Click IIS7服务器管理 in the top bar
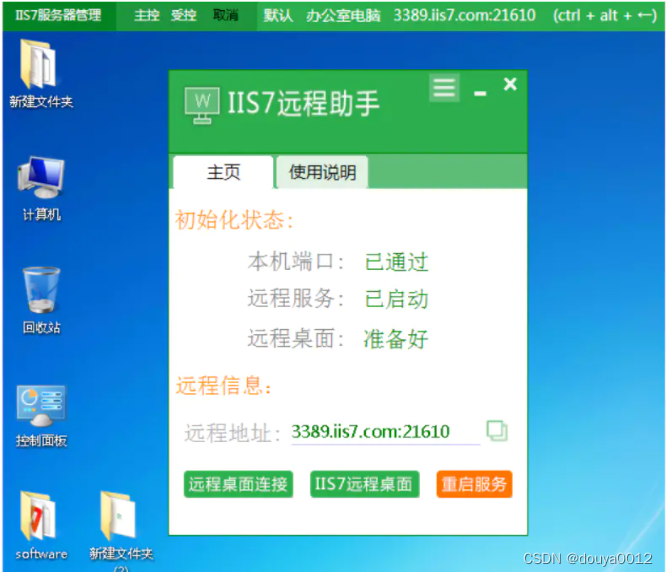 (x=58, y=15)
